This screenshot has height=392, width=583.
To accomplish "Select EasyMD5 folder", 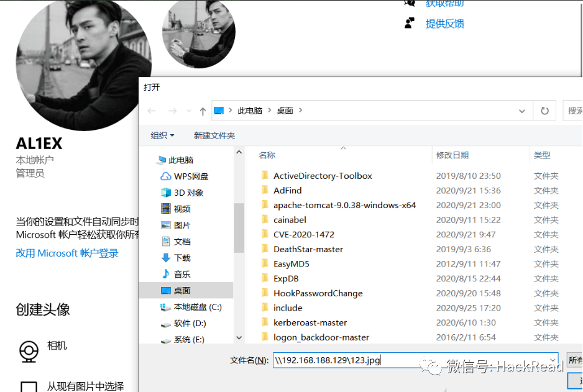I will [291, 264].
